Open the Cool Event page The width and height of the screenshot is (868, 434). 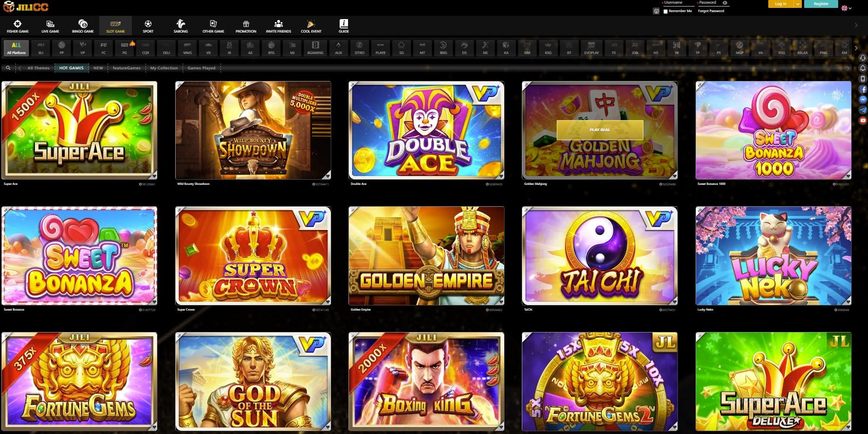pyautogui.click(x=311, y=26)
